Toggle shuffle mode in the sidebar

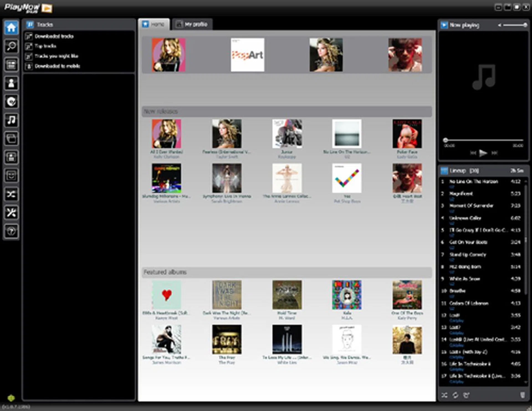11,194
